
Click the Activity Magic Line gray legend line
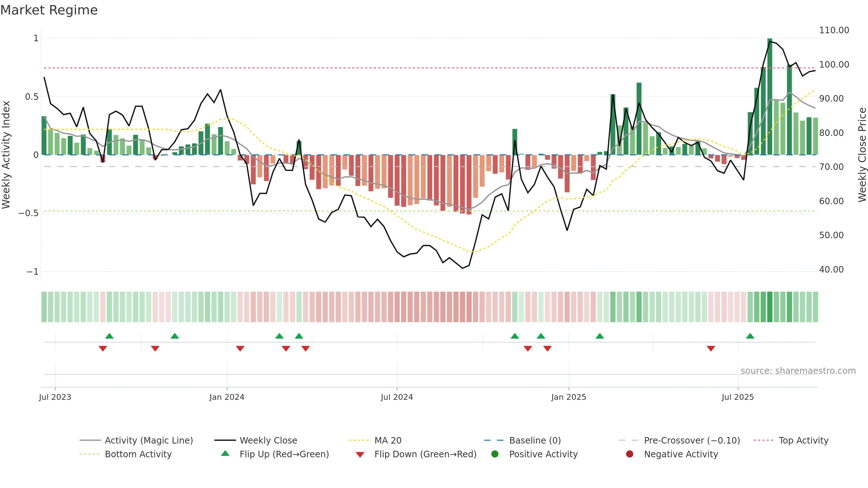(90, 440)
